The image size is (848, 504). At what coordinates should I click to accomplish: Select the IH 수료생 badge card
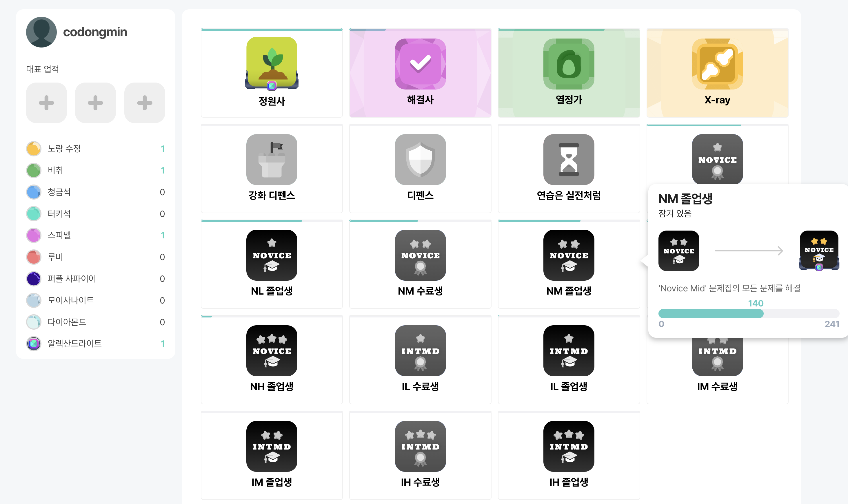420,455
